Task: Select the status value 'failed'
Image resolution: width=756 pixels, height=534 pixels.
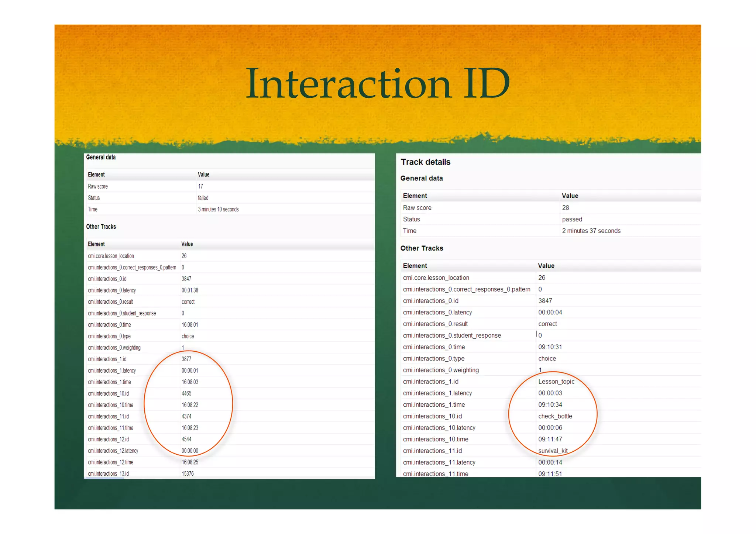Action: [x=203, y=198]
